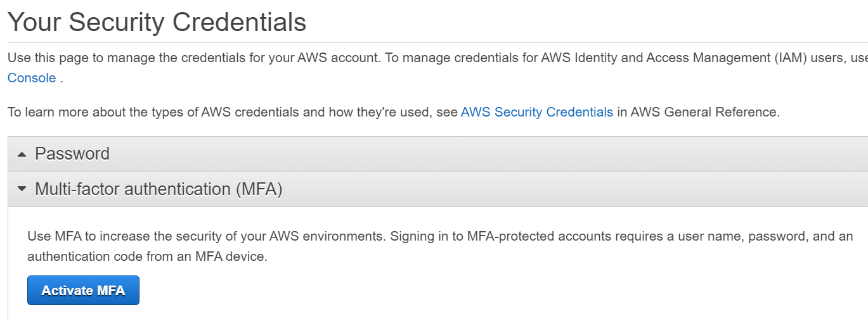Expand the Password section arrow
The image size is (868, 321).
(22, 154)
